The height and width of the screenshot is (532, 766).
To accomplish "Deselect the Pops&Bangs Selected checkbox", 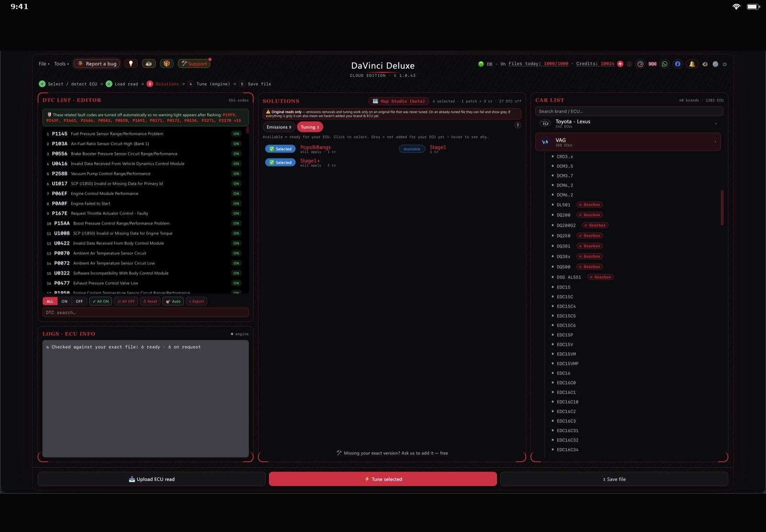I will pyautogui.click(x=280, y=149).
